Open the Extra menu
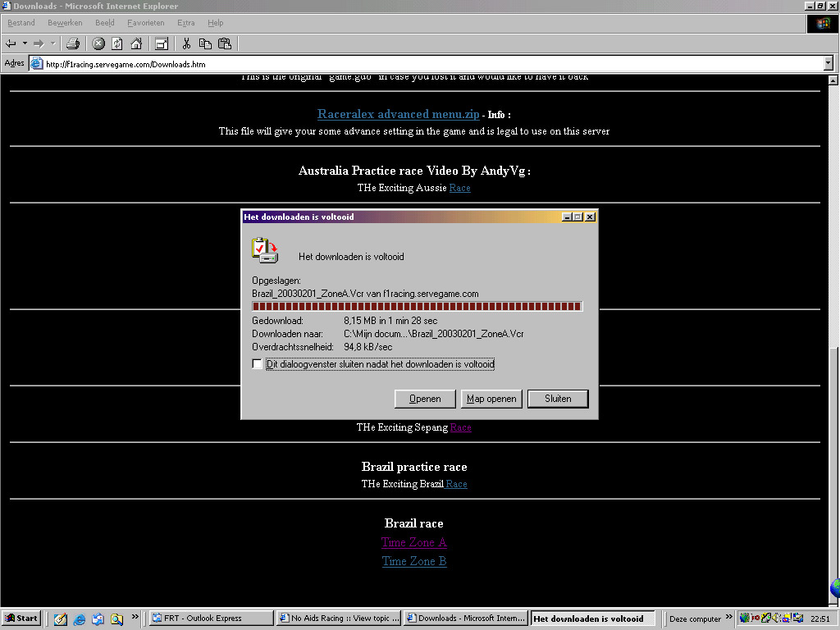 pyautogui.click(x=185, y=23)
